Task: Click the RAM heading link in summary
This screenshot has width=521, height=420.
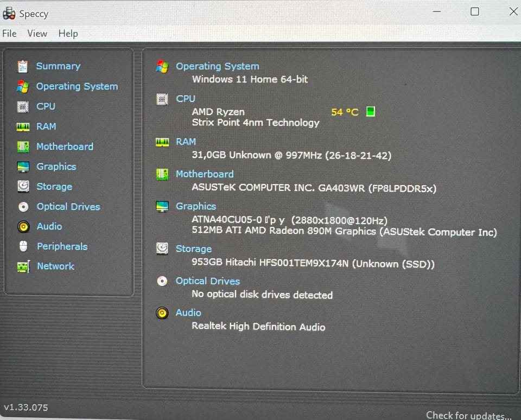Action: [x=186, y=142]
